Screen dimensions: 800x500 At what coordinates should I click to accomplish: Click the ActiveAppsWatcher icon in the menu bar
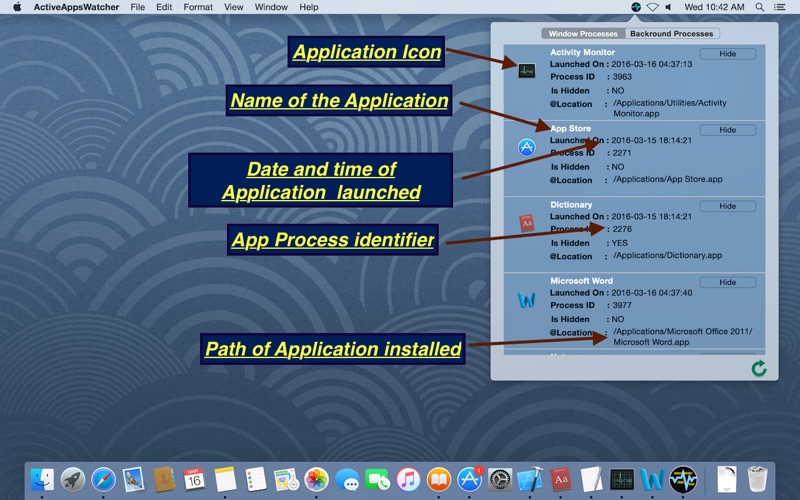pos(636,7)
